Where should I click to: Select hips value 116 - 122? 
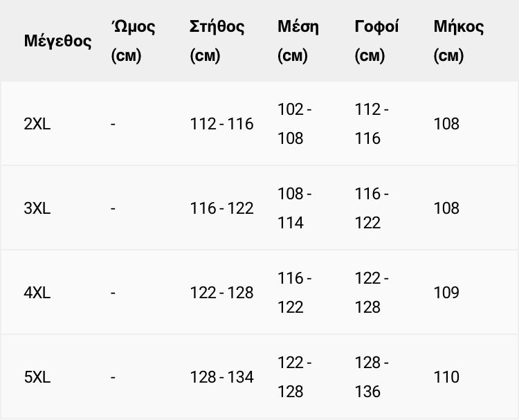coord(372,208)
